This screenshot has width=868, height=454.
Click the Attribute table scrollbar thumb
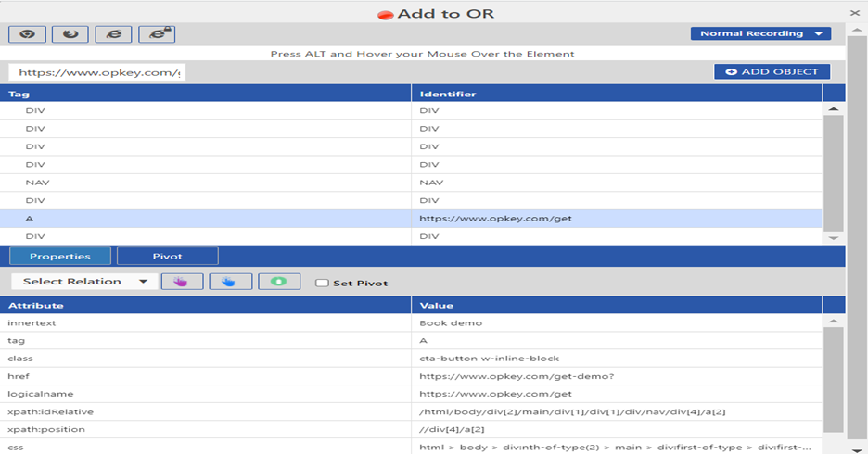tap(834, 380)
